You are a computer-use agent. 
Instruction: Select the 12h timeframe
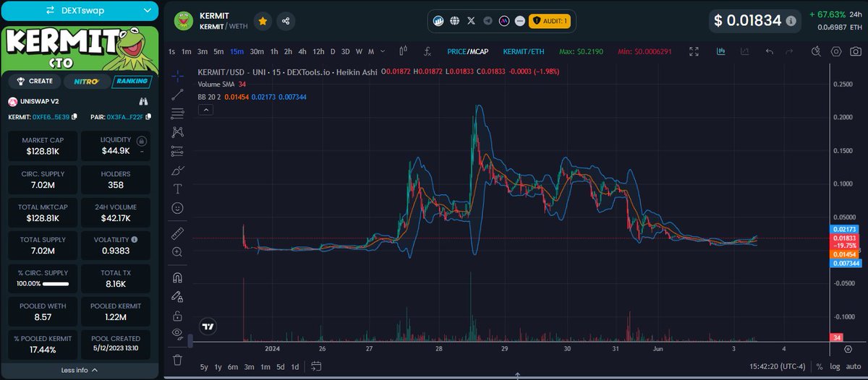click(x=318, y=51)
